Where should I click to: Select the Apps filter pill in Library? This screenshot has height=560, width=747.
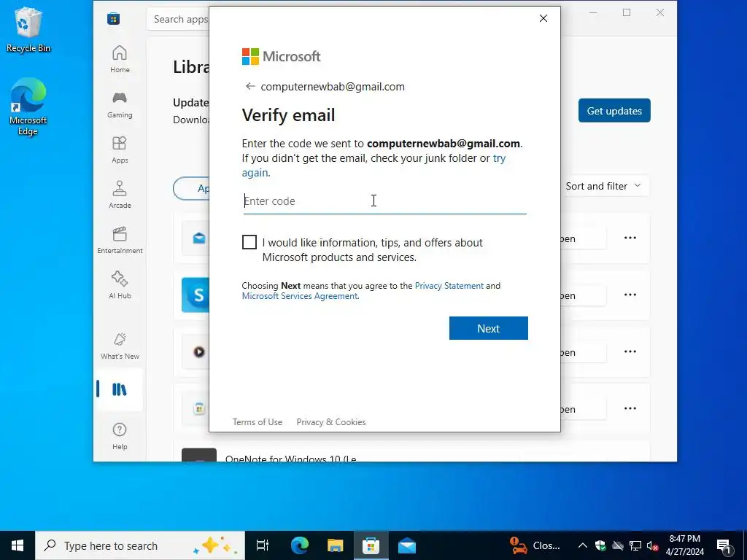pos(192,189)
